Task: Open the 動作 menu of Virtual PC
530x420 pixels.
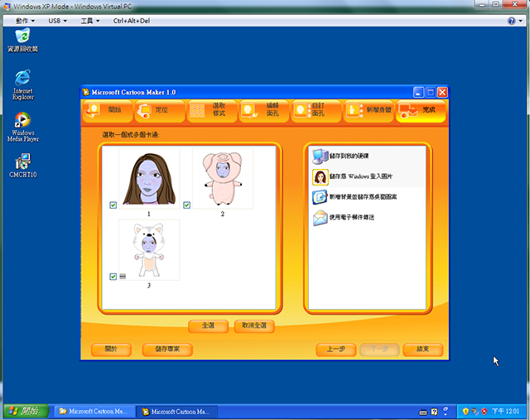Action: [25, 21]
